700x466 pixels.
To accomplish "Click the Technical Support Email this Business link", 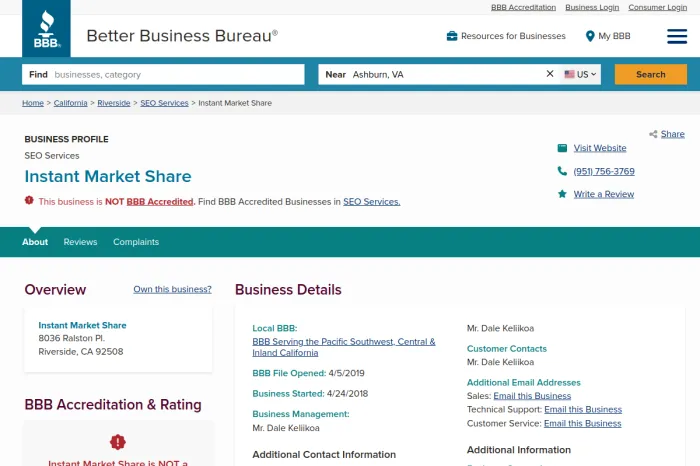I will pos(583,409).
